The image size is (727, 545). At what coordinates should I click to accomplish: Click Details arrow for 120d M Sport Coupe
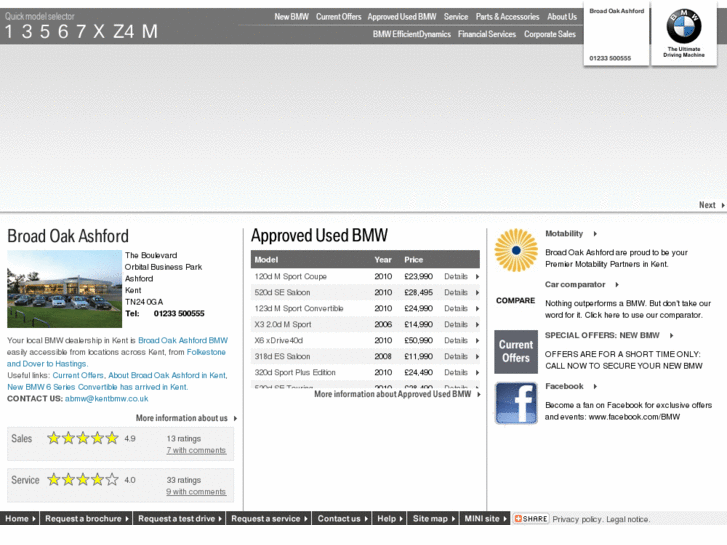(x=477, y=276)
